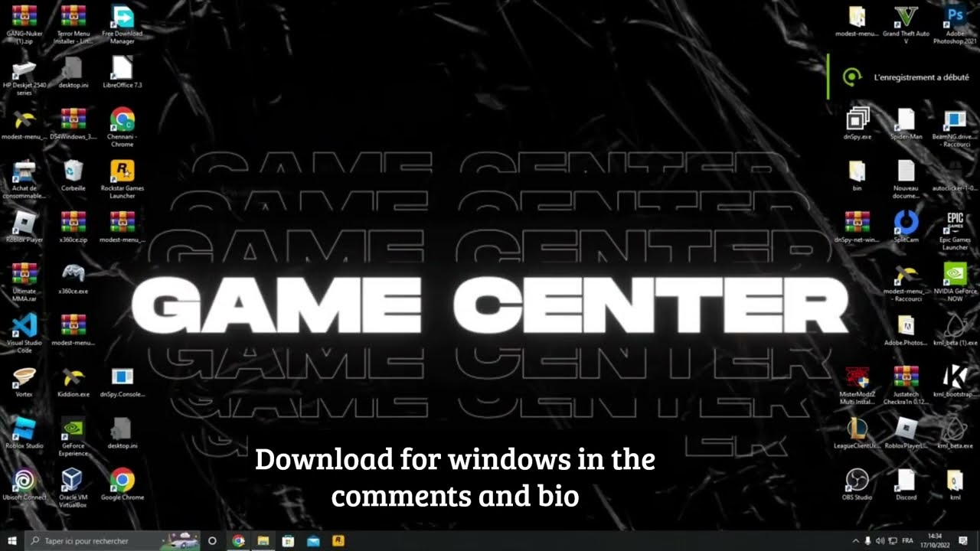Run the x360ce.exe controller icon
Image resolution: width=980 pixels, height=551 pixels.
[x=73, y=279]
